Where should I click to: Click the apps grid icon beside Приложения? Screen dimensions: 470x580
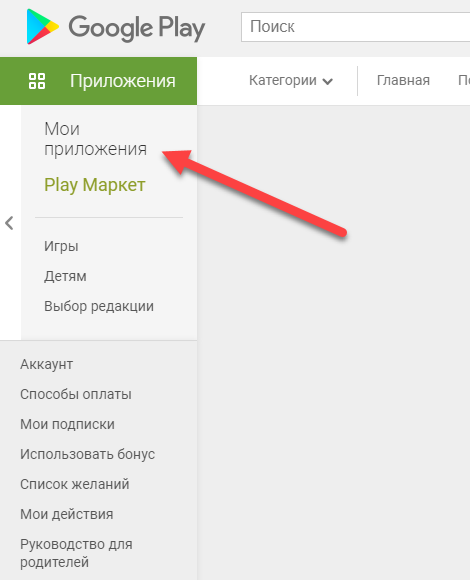(37, 81)
